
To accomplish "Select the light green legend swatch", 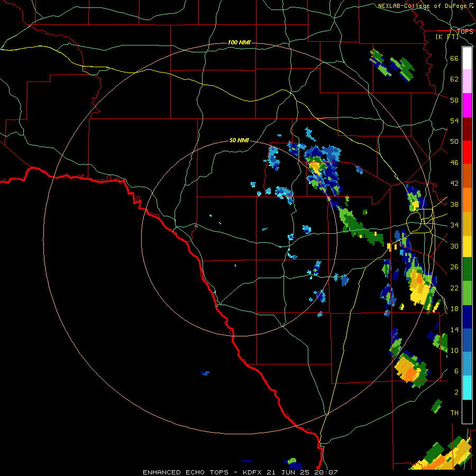I will [467, 293].
